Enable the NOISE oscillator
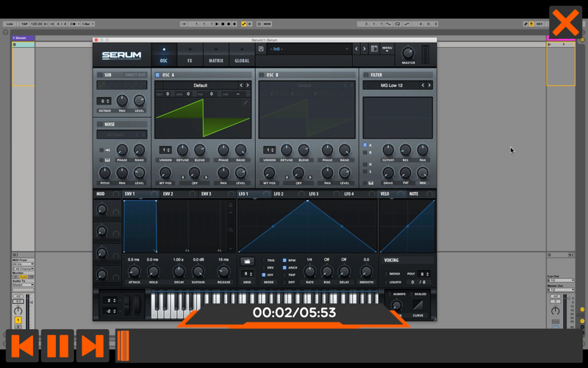The height and width of the screenshot is (368, 588). point(100,124)
